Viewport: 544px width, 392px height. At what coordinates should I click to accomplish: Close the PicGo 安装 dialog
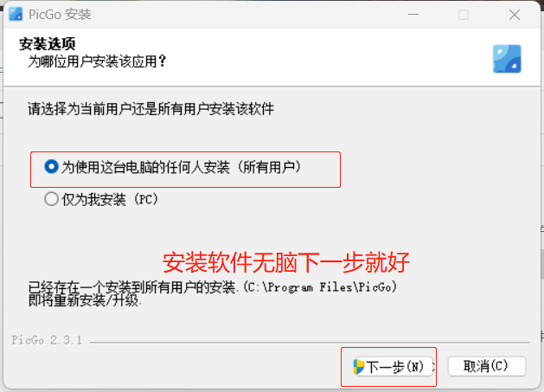[x=515, y=15]
